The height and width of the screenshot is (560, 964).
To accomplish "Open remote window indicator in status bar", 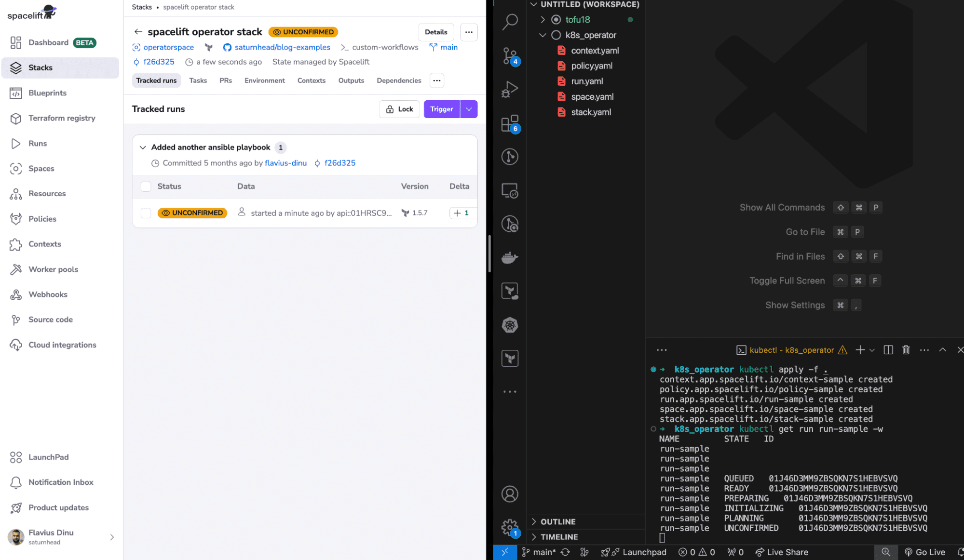I will [x=505, y=552].
